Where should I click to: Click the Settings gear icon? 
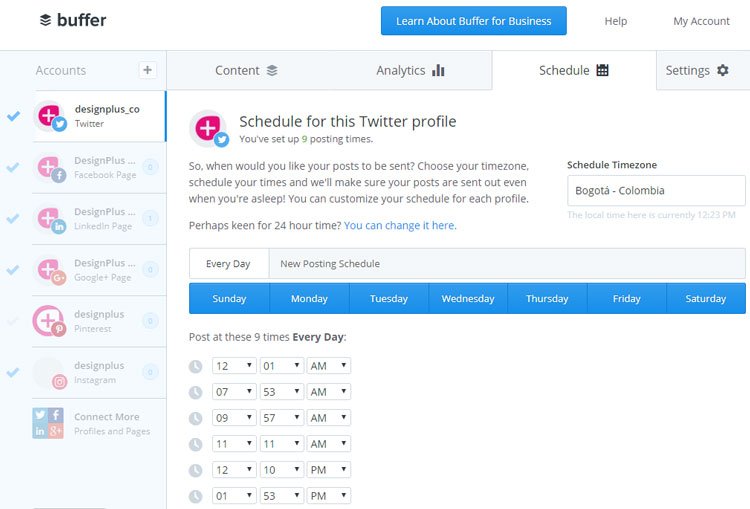pyautogui.click(x=723, y=70)
